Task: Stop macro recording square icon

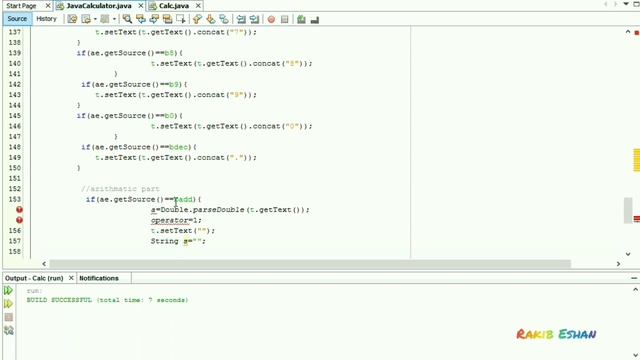Action: click(285, 19)
